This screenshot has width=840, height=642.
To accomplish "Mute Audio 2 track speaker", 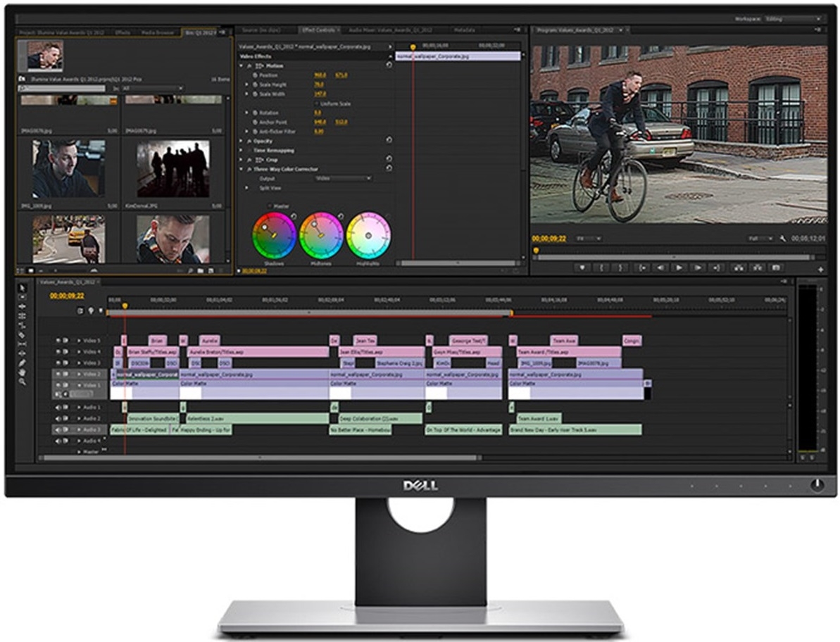I will click(x=58, y=419).
